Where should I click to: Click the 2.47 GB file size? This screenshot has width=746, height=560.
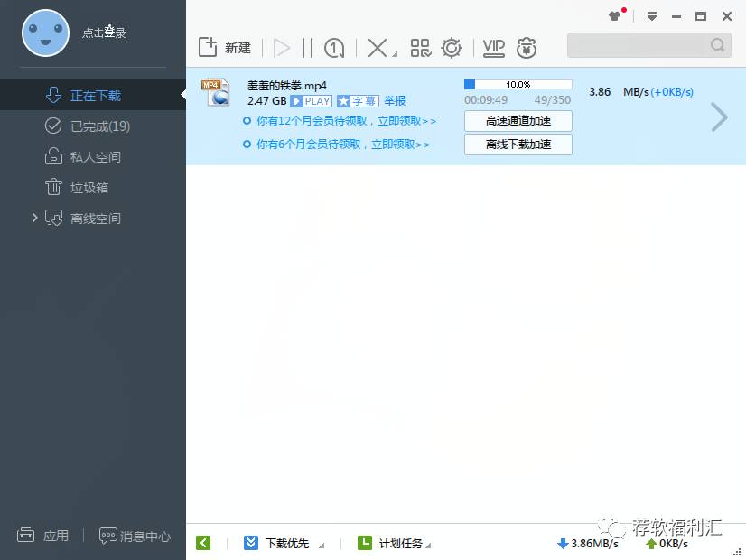pyautogui.click(x=267, y=101)
